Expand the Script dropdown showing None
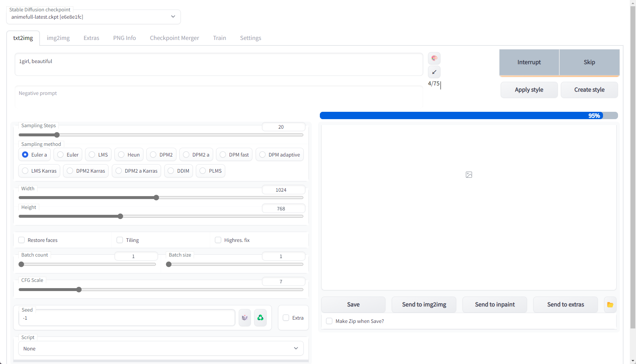636x364 pixels. 161,349
